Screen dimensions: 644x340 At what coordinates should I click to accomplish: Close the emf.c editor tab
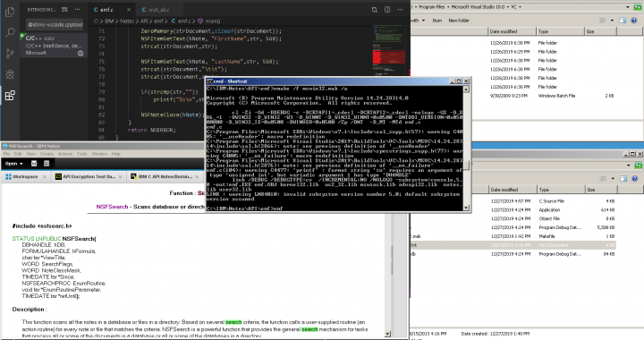coord(129,10)
